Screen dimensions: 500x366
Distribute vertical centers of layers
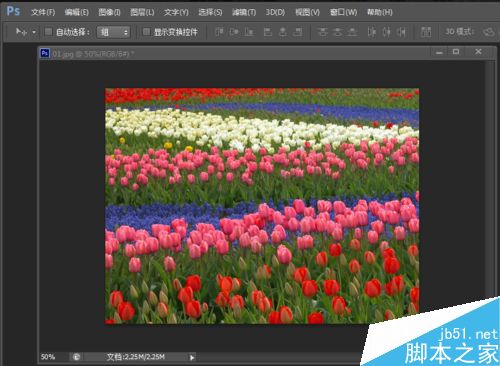[337, 32]
